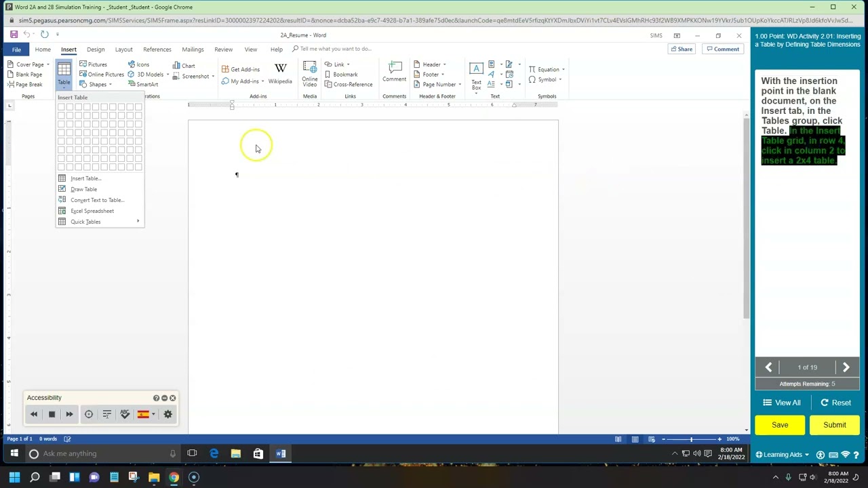Image resolution: width=868 pixels, height=488 pixels.
Task: Open Chrome in the Windows taskbar
Action: 174,477
